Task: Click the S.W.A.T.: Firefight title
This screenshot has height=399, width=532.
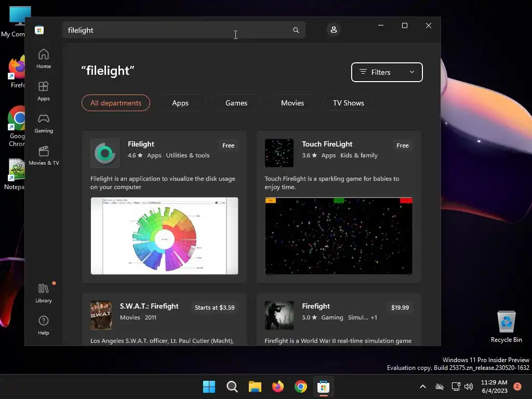Action: coord(149,306)
